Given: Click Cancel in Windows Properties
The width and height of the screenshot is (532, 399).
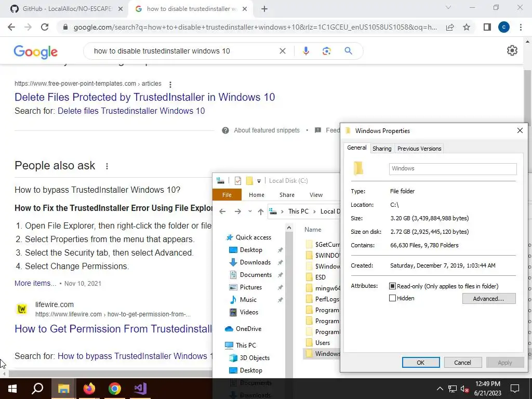Looking at the screenshot, I should (462, 362).
